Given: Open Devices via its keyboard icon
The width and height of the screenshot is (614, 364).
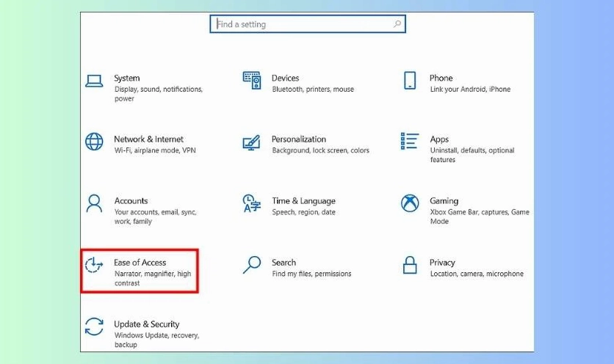Looking at the screenshot, I should tap(252, 80).
